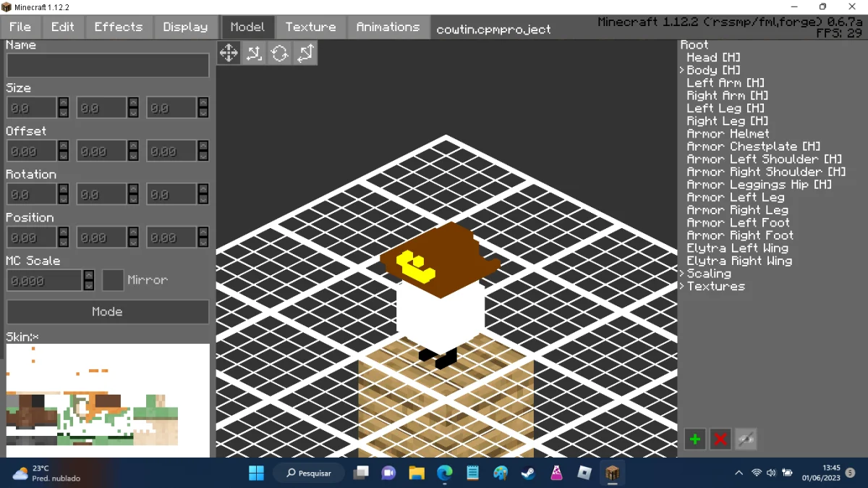Open the Display menu

click(185, 27)
